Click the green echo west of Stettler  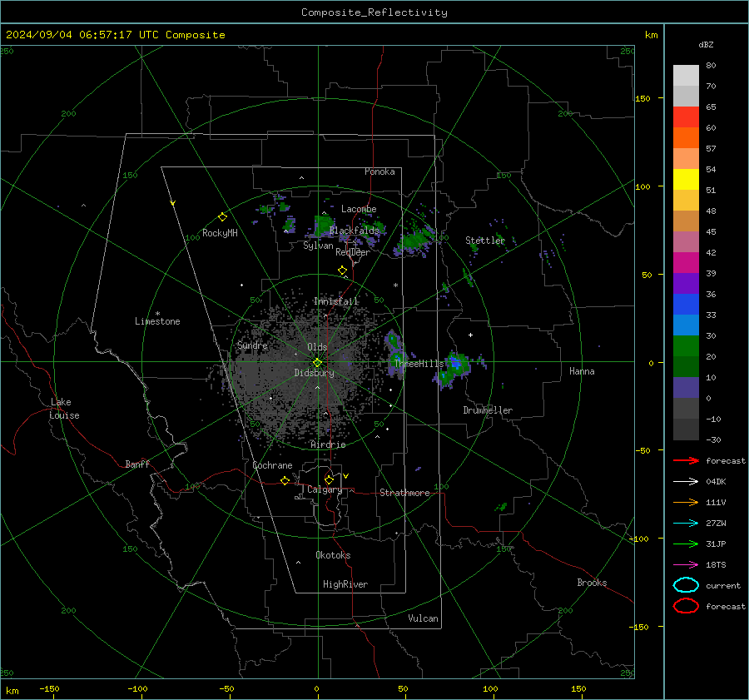pyautogui.click(x=414, y=238)
